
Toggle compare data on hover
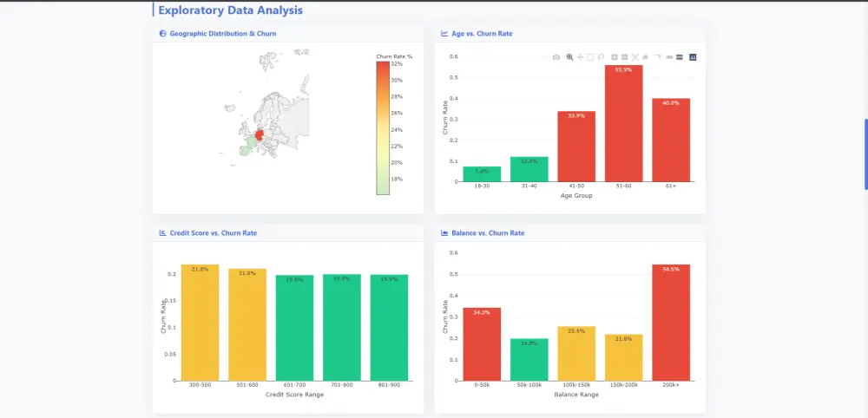pyautogui.click(x=679, y=57)
